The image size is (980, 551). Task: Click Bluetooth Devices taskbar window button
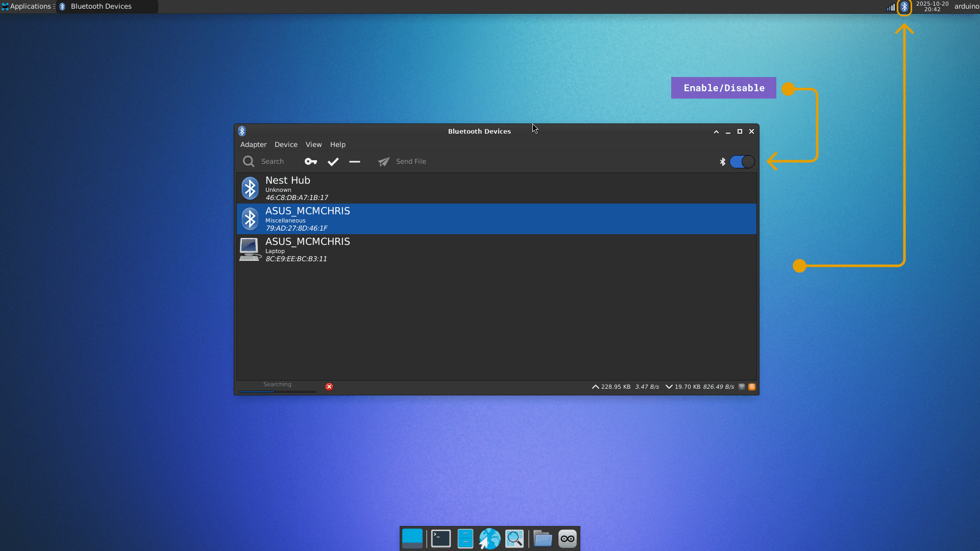107,7
